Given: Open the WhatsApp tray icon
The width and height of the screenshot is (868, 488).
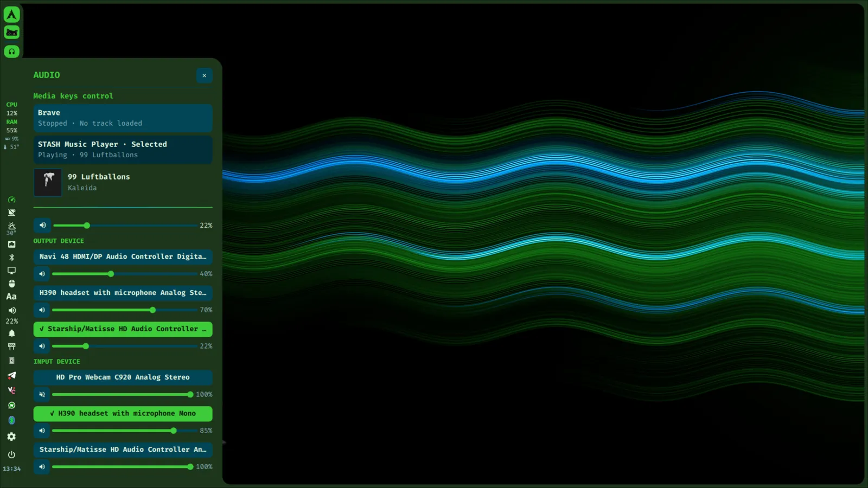Looking at the screenshot, I should [x=11, y=405].
